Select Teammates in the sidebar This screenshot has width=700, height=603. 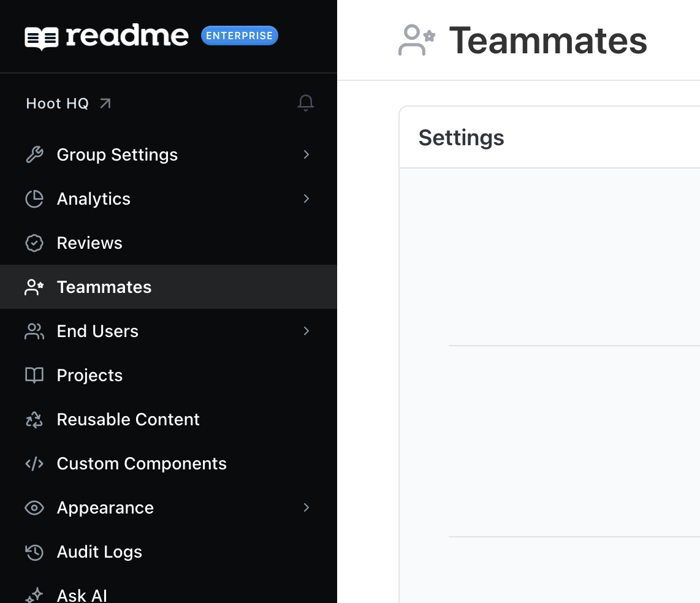pos(169,287)
